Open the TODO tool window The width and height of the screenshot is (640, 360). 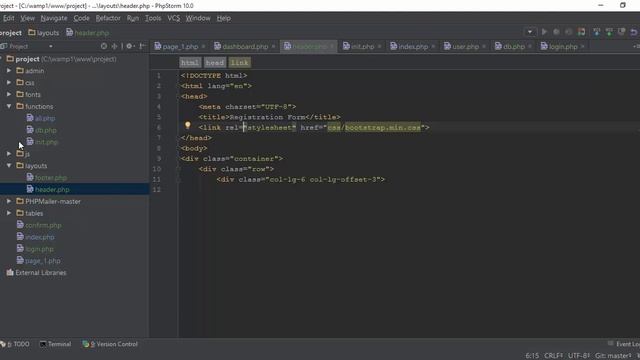click(15, 344)
